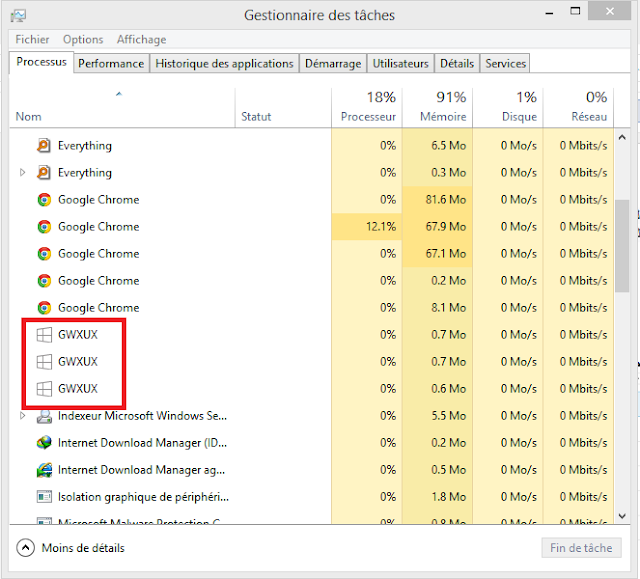Viewport: 640px width, 579px height.
Task: Click the 81.6 Mo memory value
Action: click(x=446, y=200)
